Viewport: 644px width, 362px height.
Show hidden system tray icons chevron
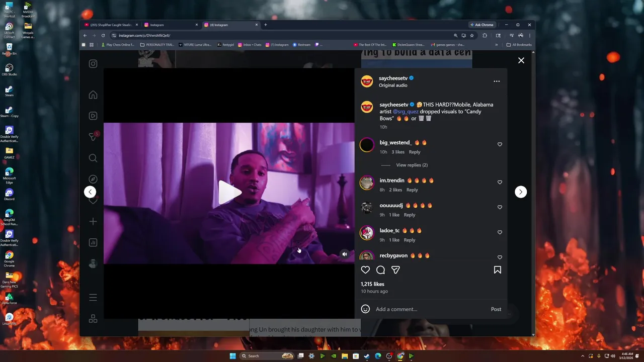click(x=583, y=356)
